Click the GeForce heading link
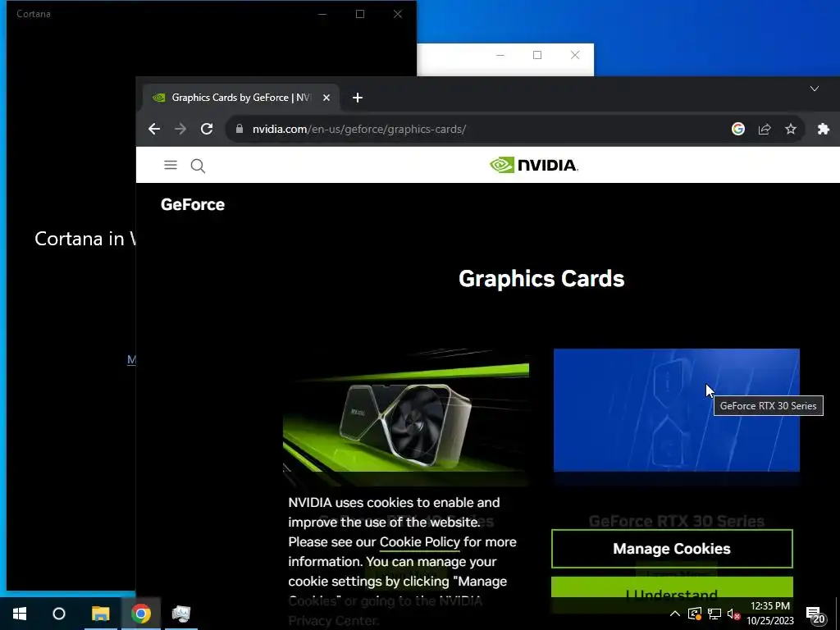The width and height of the screenshot is (840, 630). coord(193,204)
